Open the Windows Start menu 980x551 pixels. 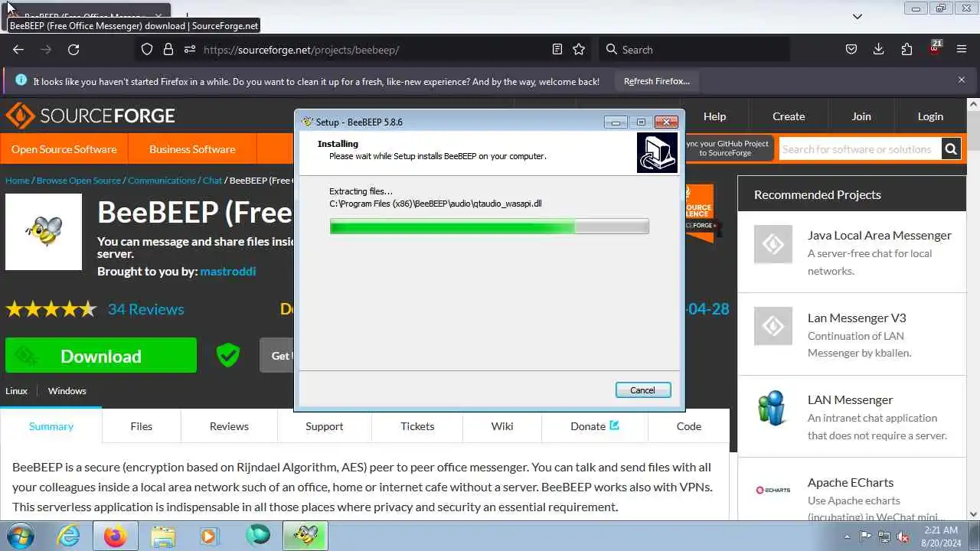click(x=21, y=536)
